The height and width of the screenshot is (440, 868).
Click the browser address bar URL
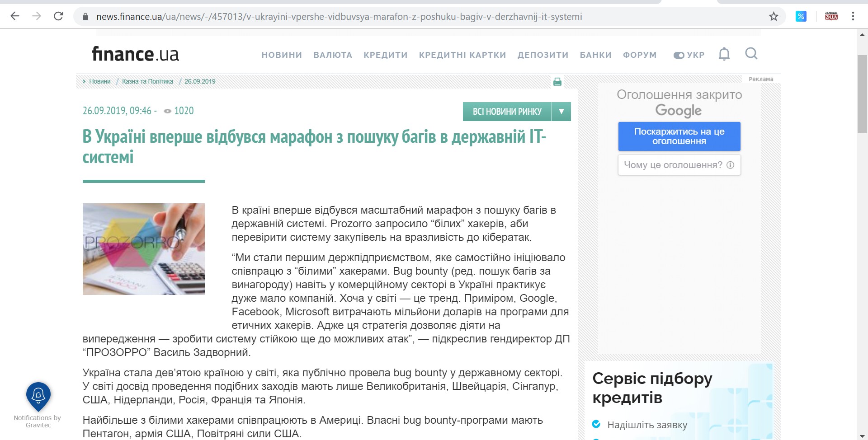(339, 17)
